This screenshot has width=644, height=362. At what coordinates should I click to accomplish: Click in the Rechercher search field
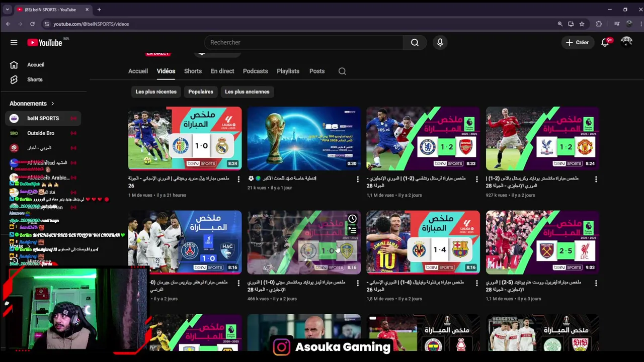(303, 43)
